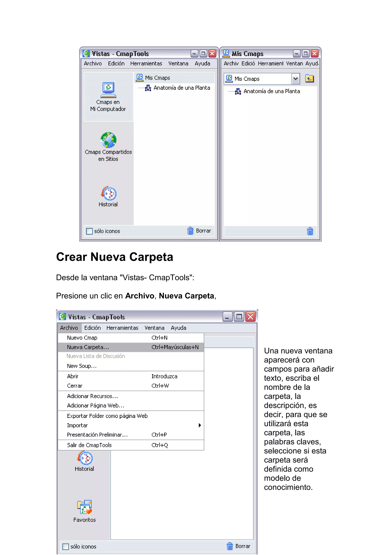Minimize the top Vistas - CmapTools window

pyautogui.click(x=194, y=53)
